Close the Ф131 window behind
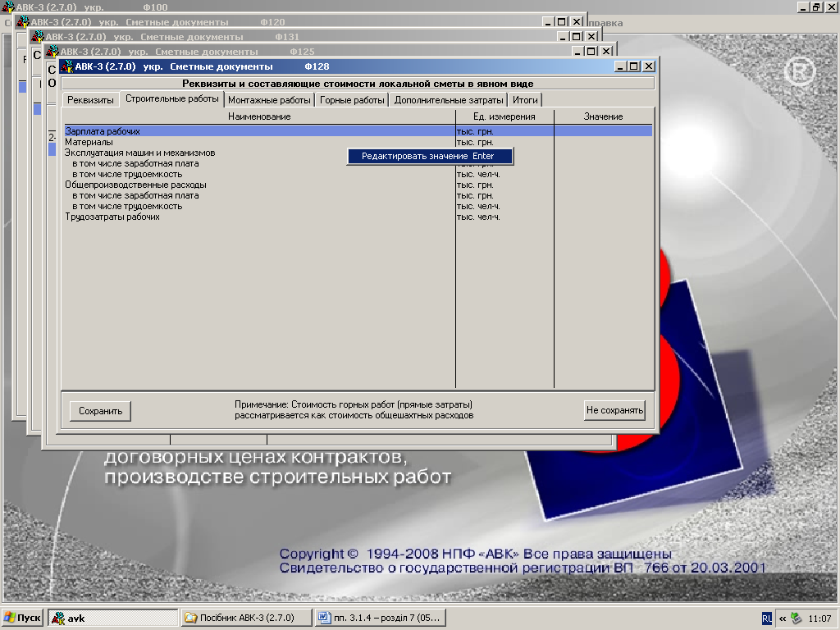The image size is (840, 630). (591, 37)
